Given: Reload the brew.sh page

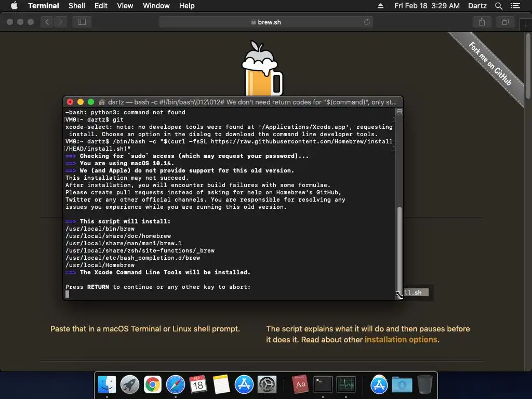Looking at the screenshot, I should point(367,22).
